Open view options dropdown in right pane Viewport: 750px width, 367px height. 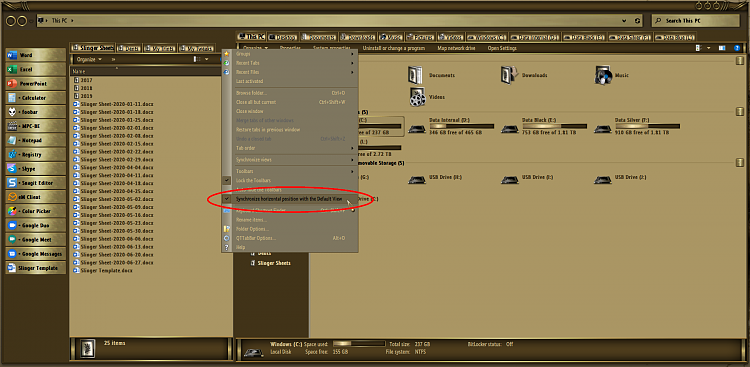708,48
